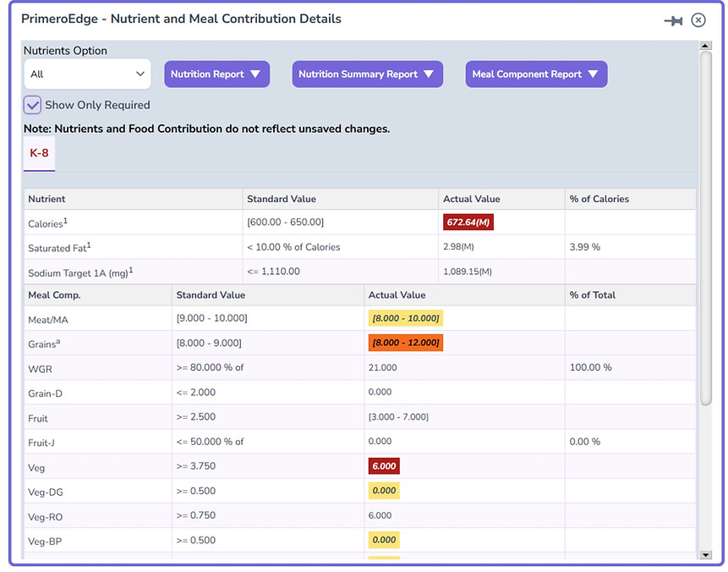Click the Sodium Target 1A (mg) label
This screenshot has width=728, height=572.
tap(80, 272)
